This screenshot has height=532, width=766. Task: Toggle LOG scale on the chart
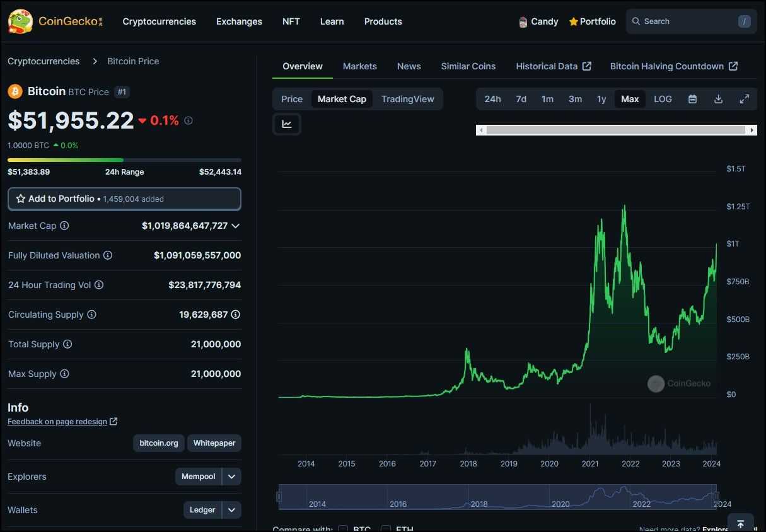[663, 99]
